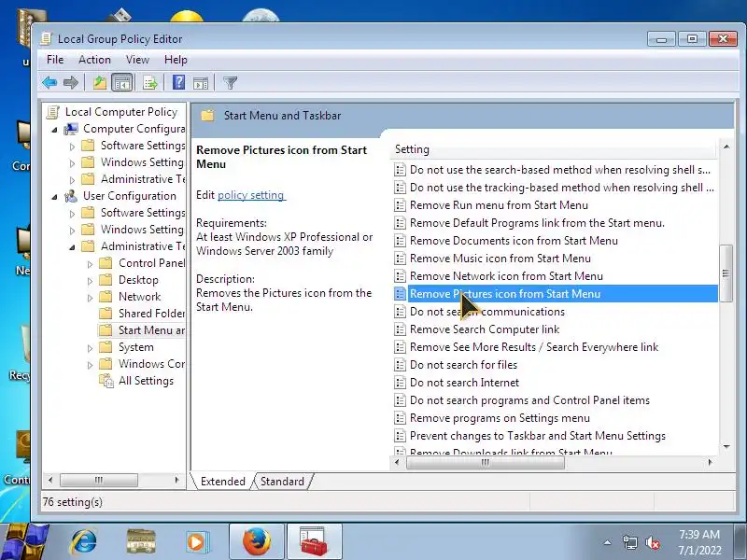The height and width of the screenshot is (560, 747).
Task: Click the muted volume tray icon
Action: tap(653, 542)
